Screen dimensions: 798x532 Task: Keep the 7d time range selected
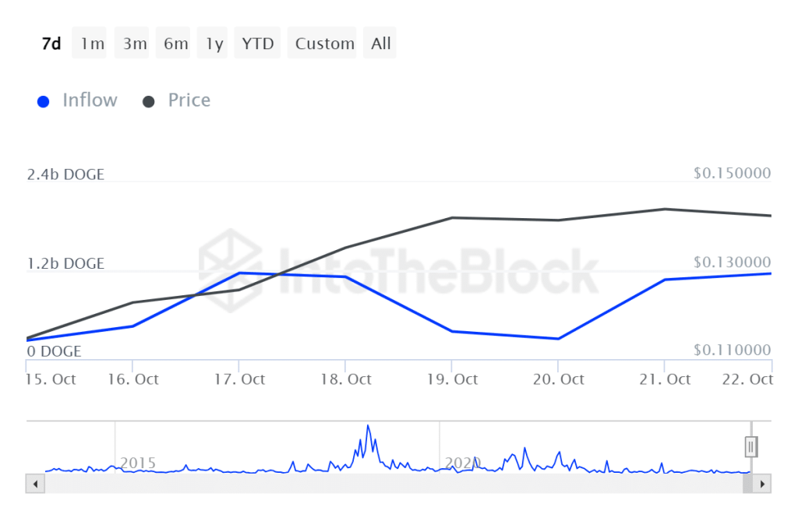pos(51,43)
